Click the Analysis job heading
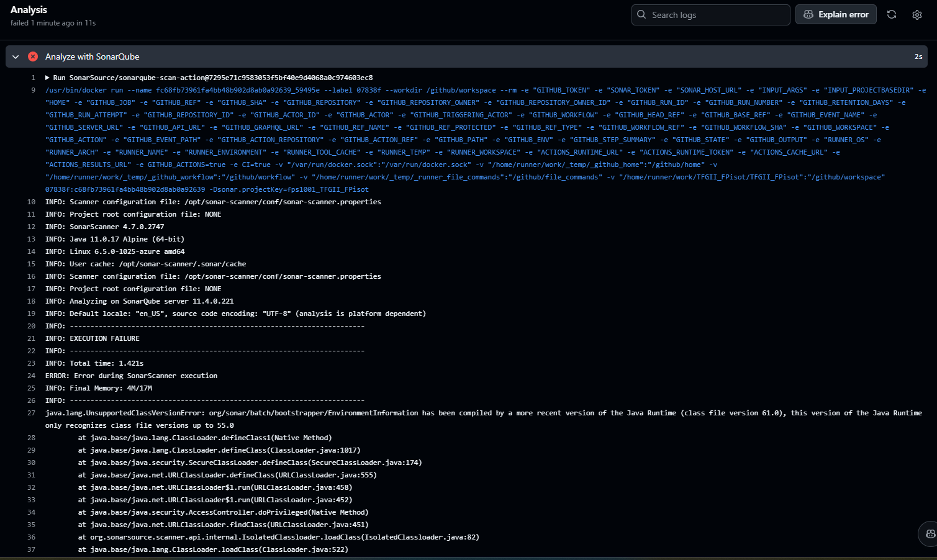 tap(29, 9)
